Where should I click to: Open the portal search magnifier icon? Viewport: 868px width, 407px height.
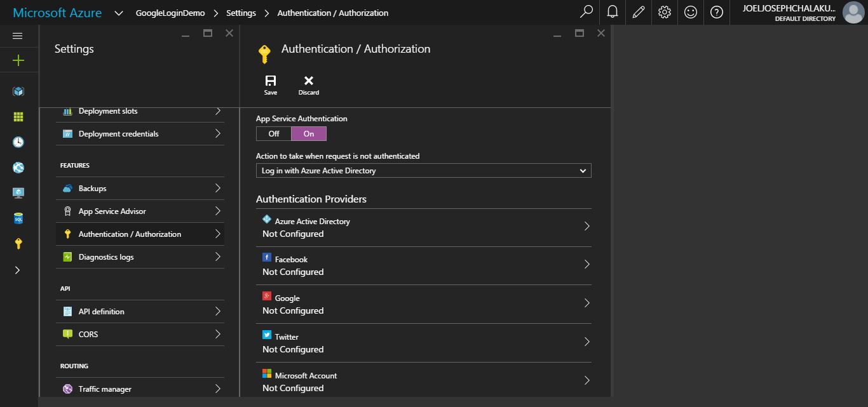pos(587,12)
